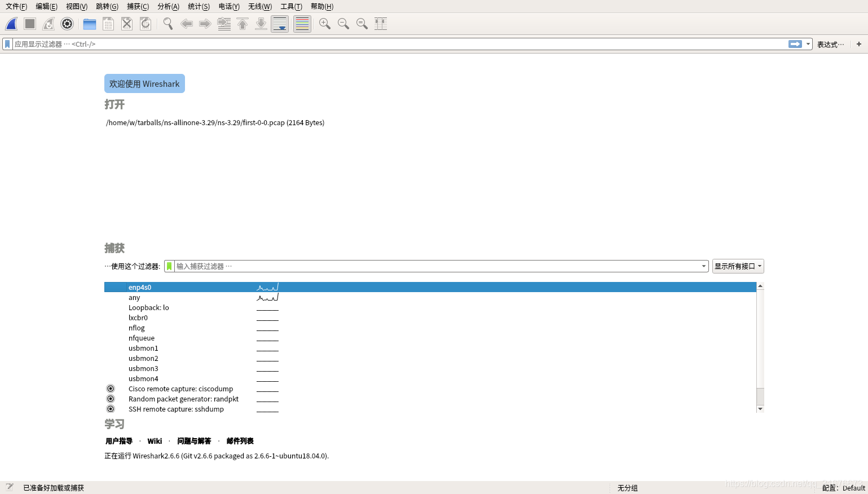
Task: Open the 邮件列表 mailing list link
Action: [x=240, y=441]
